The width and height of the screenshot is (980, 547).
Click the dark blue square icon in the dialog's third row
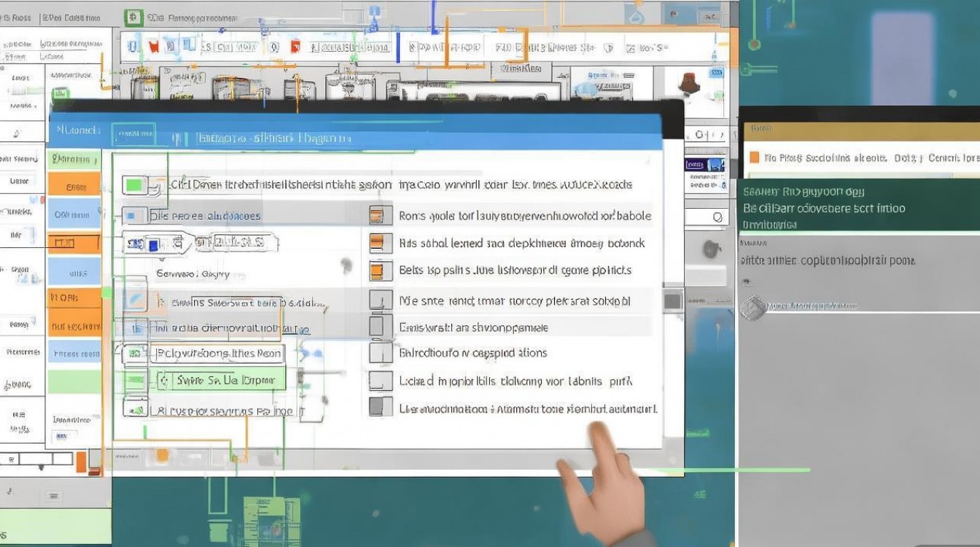click(x=153, y=244)
